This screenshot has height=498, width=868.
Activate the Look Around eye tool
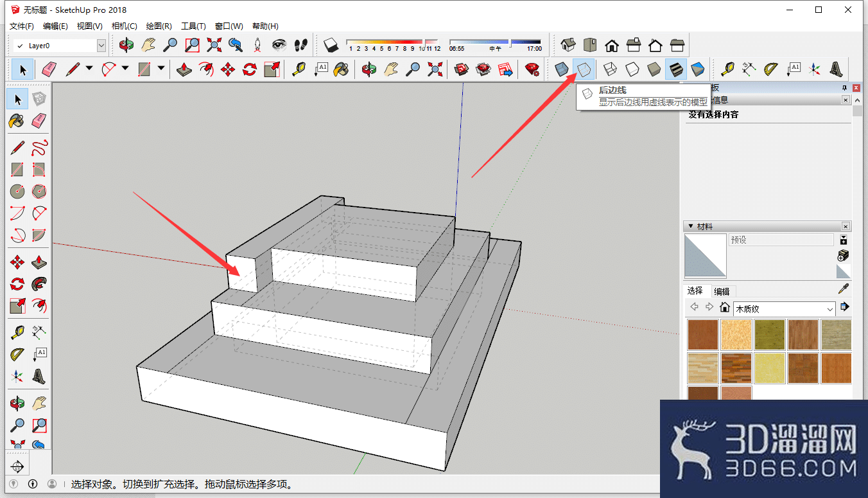coord(279,45)
